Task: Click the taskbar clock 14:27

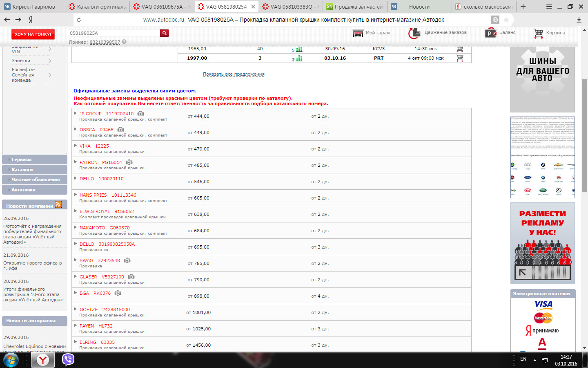Action: 566,357
